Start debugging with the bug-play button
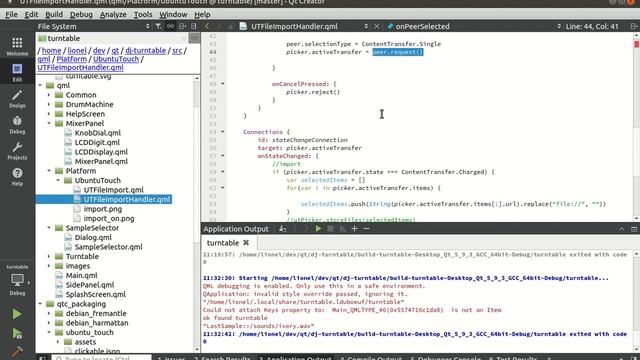Viewport: 640px width, 360px height. point(17,333)
